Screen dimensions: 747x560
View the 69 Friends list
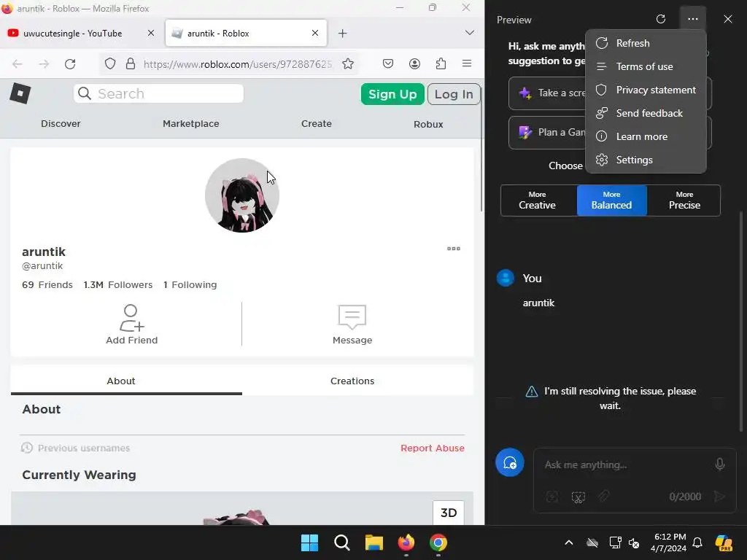tap(47, 285)
